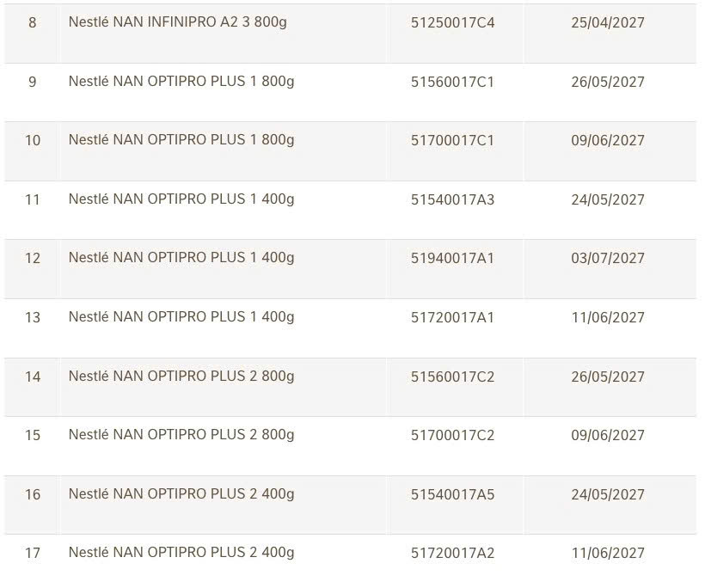
Task: Select row number 14 cell
Action: tap(33, 377)
